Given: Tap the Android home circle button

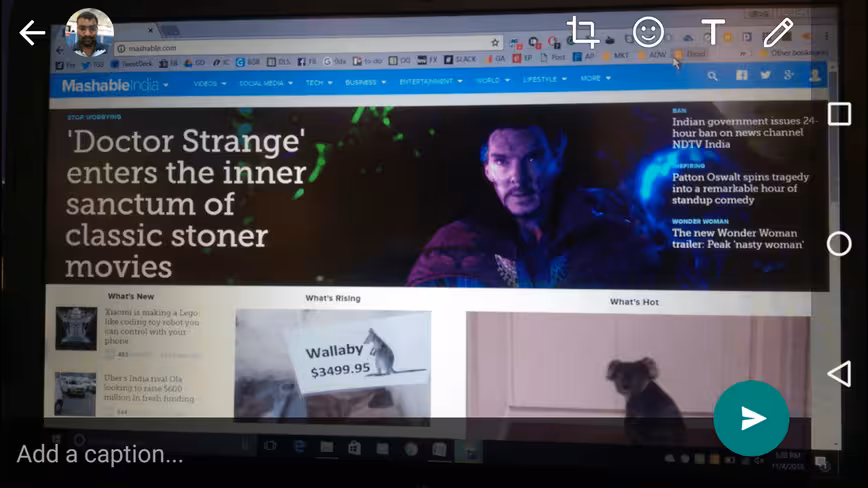Looking at the screenshot, I should pos(839,243).
